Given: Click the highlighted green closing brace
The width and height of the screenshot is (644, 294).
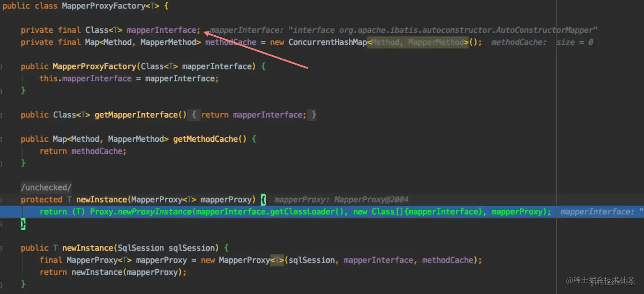Looking at the screenshot, I should [23, 224].
